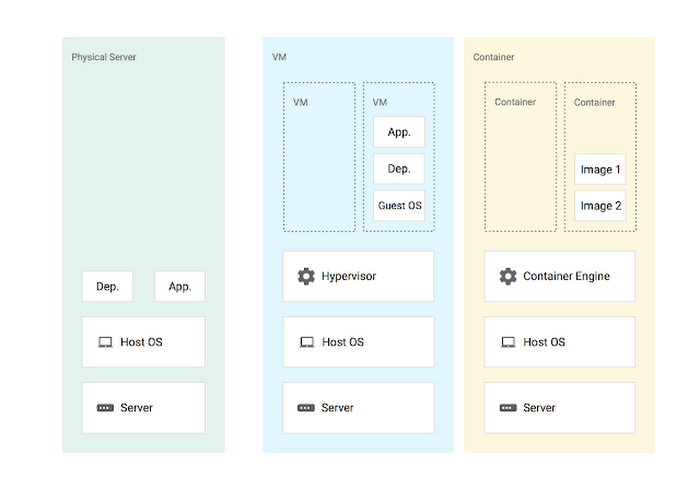700x489 pixels.
Task: Click the gear icon beside Hypervisor
Action: point(306,276)
